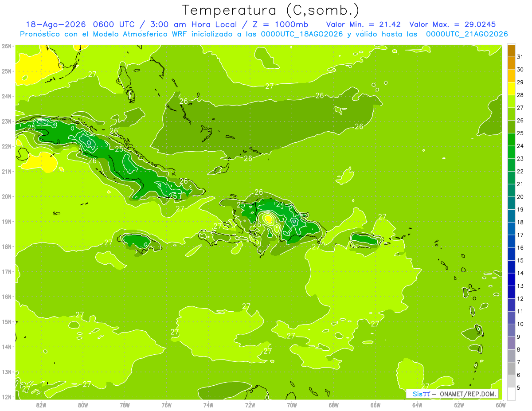The height and width of the screenshot is (411, 532).
Task: Click the colorbar label 31
Action: (x=520, y=57)
